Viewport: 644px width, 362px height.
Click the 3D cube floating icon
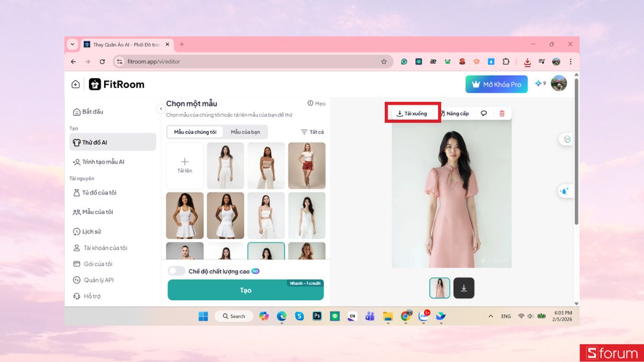point(567,139)
